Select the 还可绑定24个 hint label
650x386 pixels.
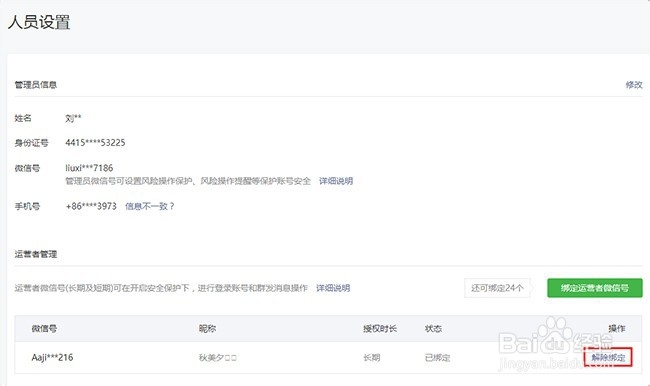pyautogui.click(x=497, y=288)
